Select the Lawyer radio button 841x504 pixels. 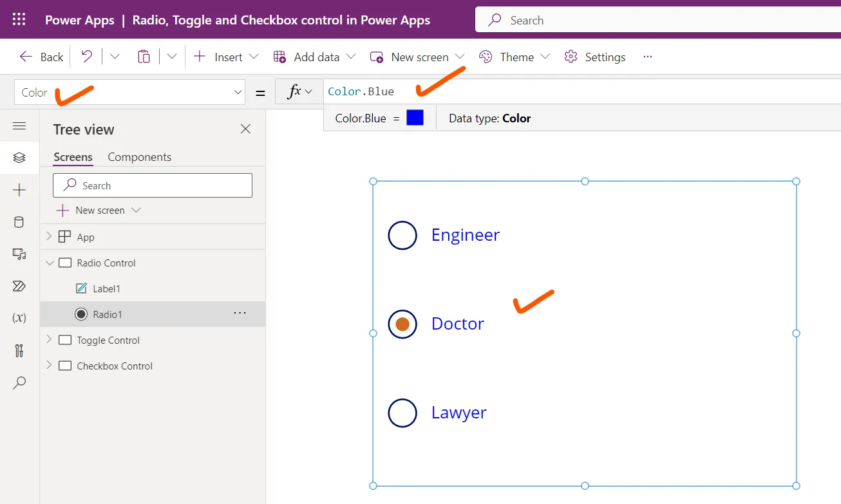click(x=402, y=413)
